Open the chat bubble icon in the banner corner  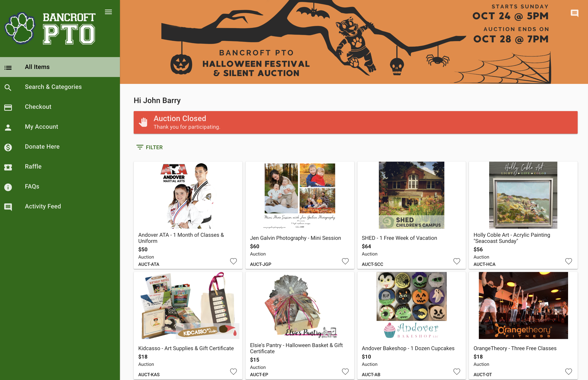574,13
